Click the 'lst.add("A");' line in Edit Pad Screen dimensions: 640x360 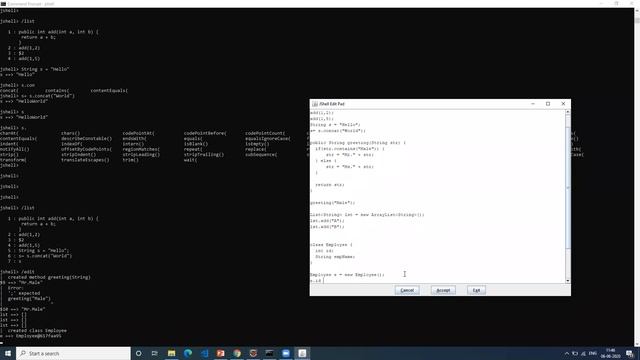point(327,220)
